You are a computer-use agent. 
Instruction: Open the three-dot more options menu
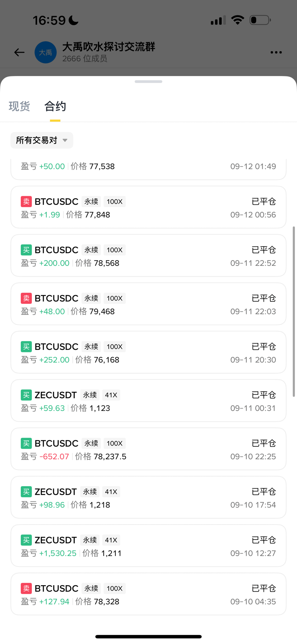(276, 52)
